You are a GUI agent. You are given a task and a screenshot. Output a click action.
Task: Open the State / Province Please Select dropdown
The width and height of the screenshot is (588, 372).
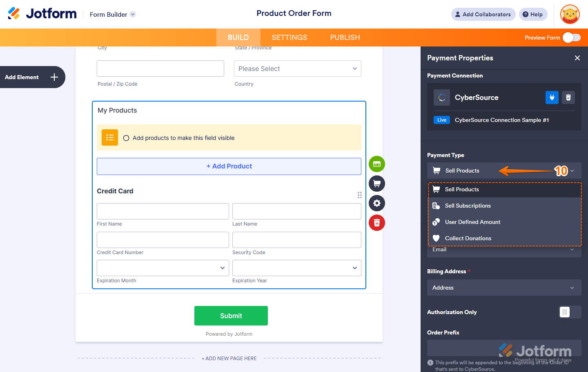(298, 69)
